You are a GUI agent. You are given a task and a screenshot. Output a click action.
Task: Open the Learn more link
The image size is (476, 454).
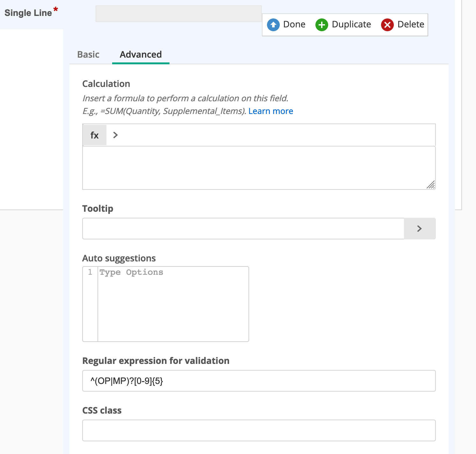[x=270, y=111]
